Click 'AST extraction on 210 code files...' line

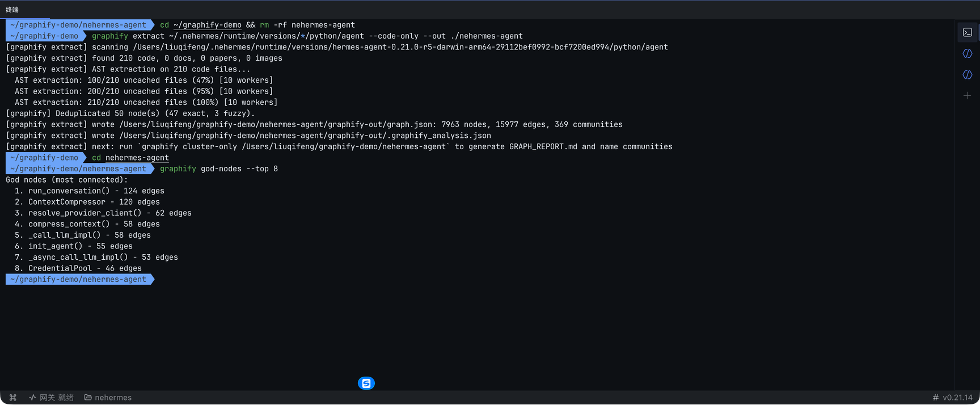pos(128,69)
